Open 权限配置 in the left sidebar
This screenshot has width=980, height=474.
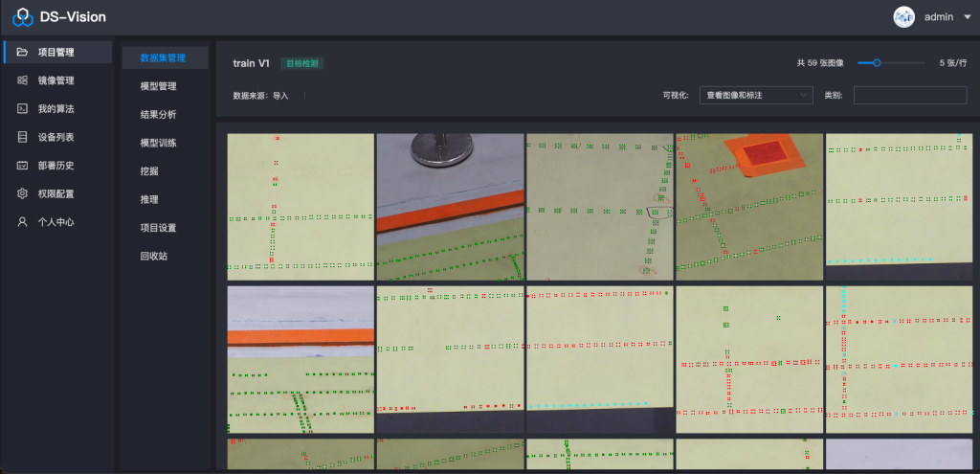57,193
